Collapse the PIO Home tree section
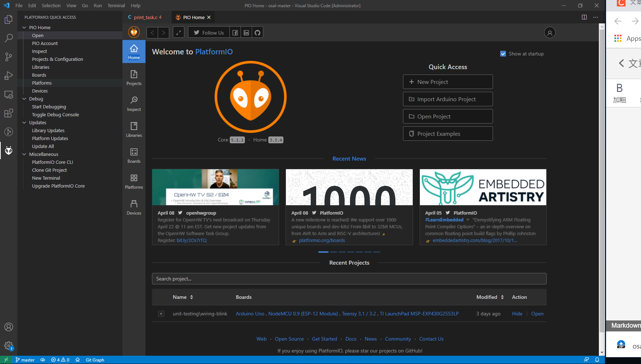This screenshot has height=364, width=641. pyautogui.click(x=24, y=27)
